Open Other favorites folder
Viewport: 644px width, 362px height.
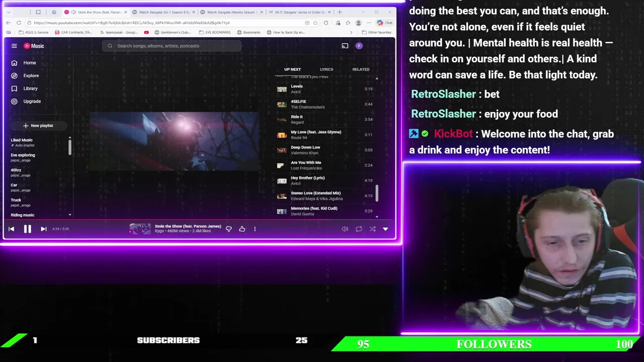pos(376,32)
